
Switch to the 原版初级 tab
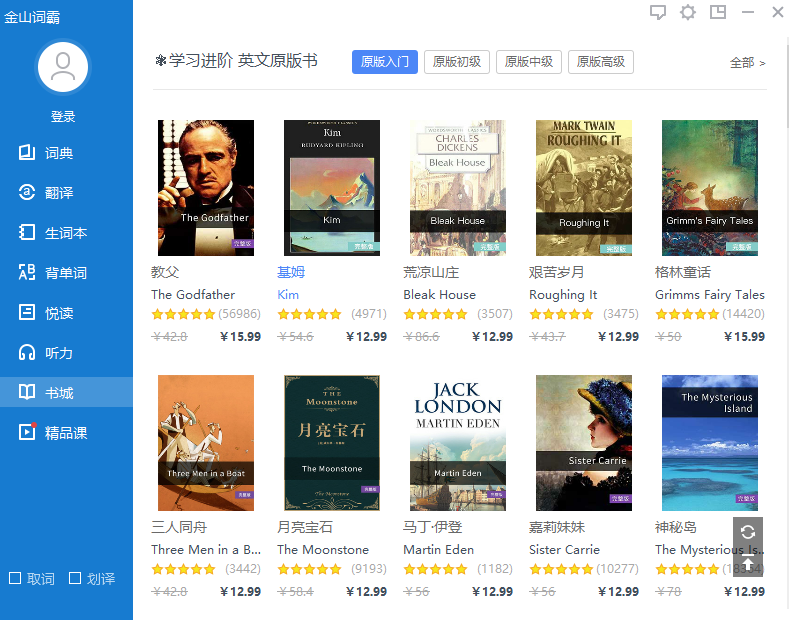click(456, 62)
